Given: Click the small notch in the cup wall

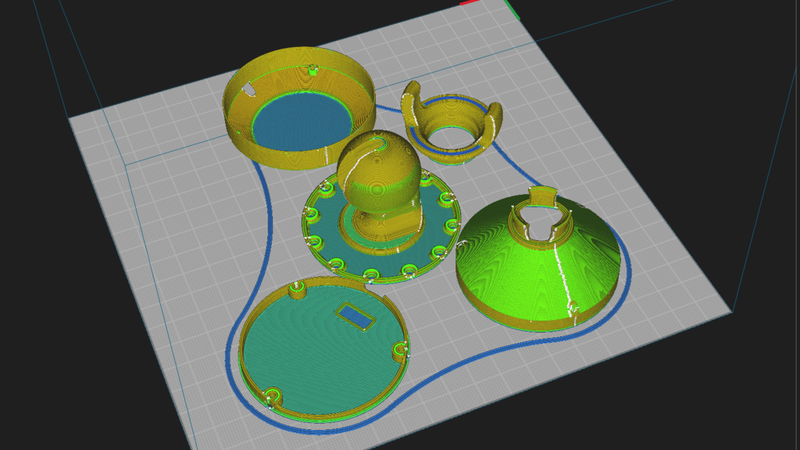Looking at the screenshot, I should coord(248,89).
